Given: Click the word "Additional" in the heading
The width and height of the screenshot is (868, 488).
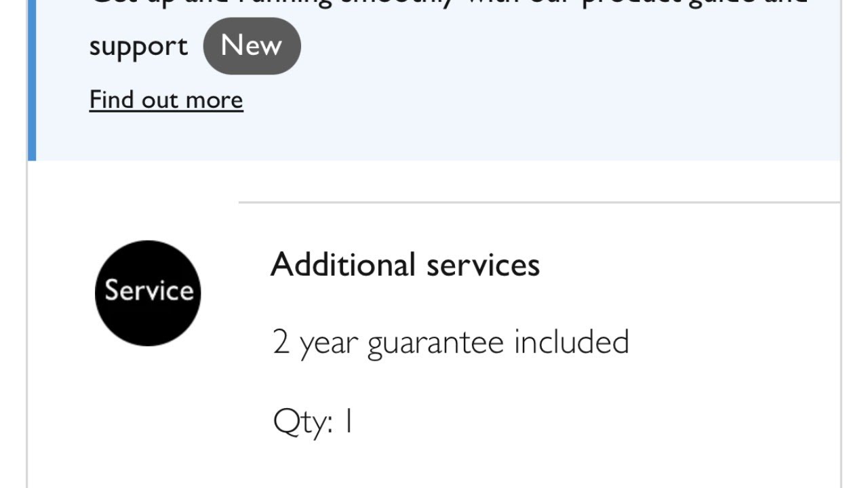Looking at the screenshot, I should point(342,264).
